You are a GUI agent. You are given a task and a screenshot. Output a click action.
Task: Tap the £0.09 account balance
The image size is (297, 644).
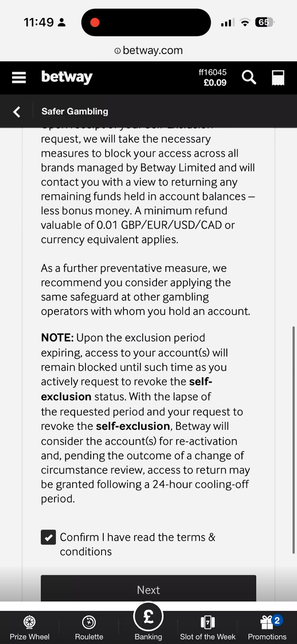pos(215,83)
